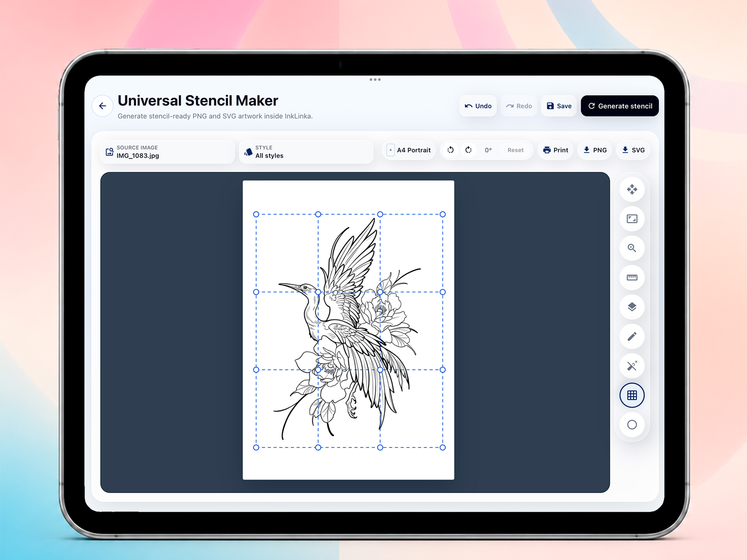747x560 pixels.
Task: Click the bird artwork on canvas
Action: [x=348, y=329]
